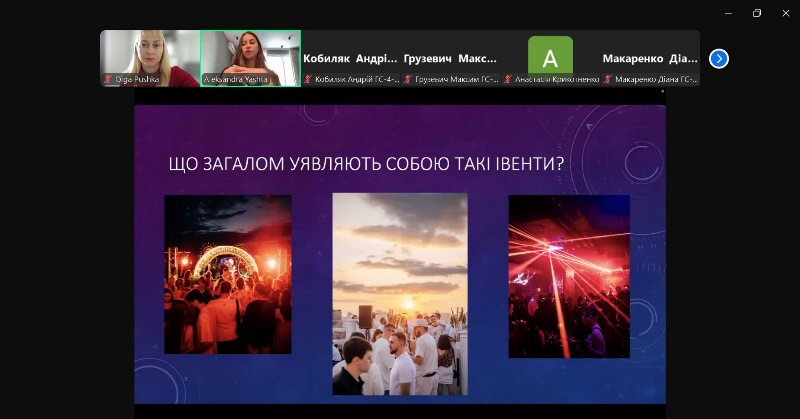Click the slide title 'ЩО ЗАГАЛОМ УЯВЛЯЮТЬ СОБОЮ ТАКІ ІВЕНТИ?'
The height and width of the screenshot is (419, 800).
366,164
